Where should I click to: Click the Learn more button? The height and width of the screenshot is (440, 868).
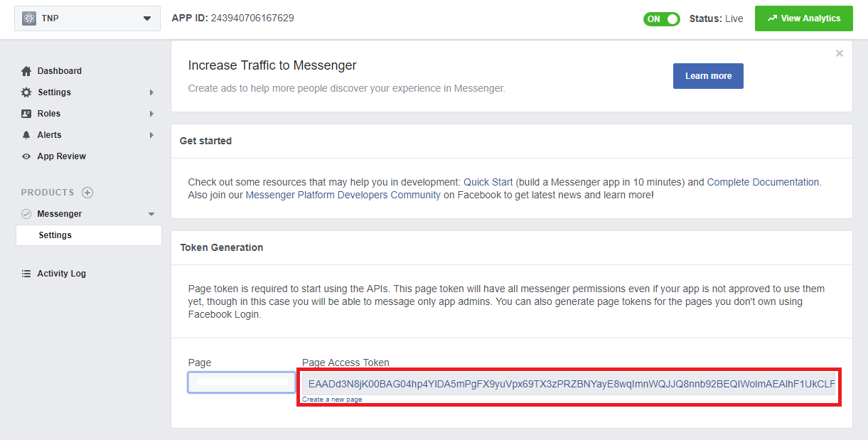(708, 76)
